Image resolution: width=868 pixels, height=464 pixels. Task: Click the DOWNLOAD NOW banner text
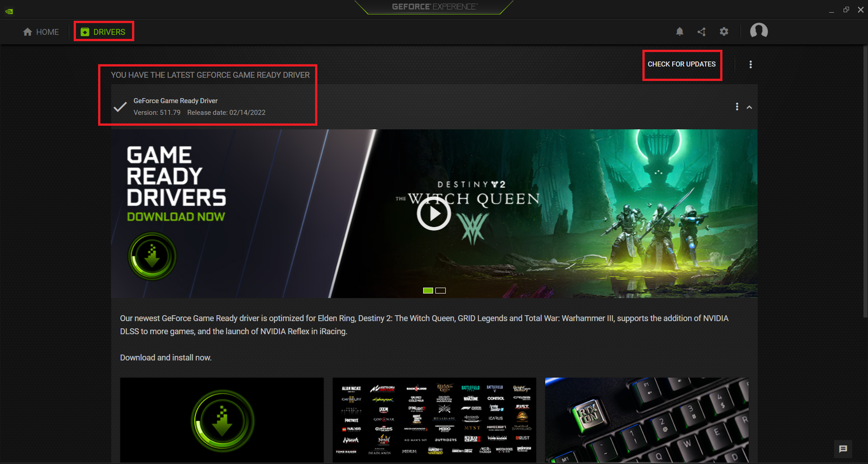click(x=176, y=217)
